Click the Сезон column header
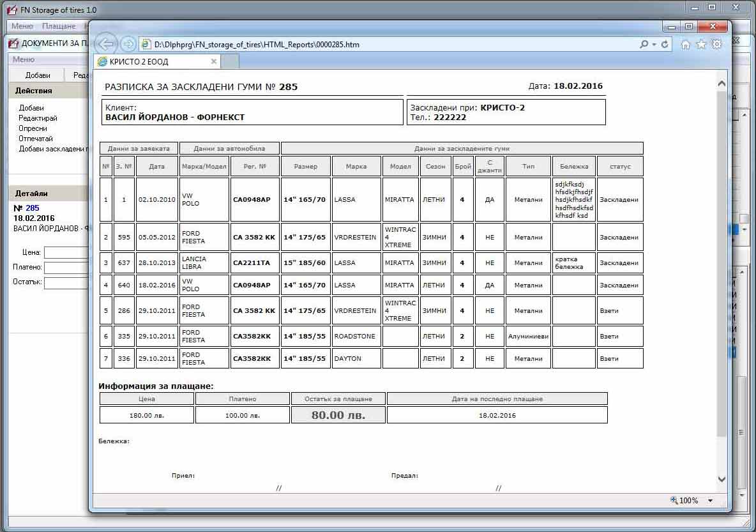Image resolution: width=756 pixels, height=532 pixels. tap(435, 167)
